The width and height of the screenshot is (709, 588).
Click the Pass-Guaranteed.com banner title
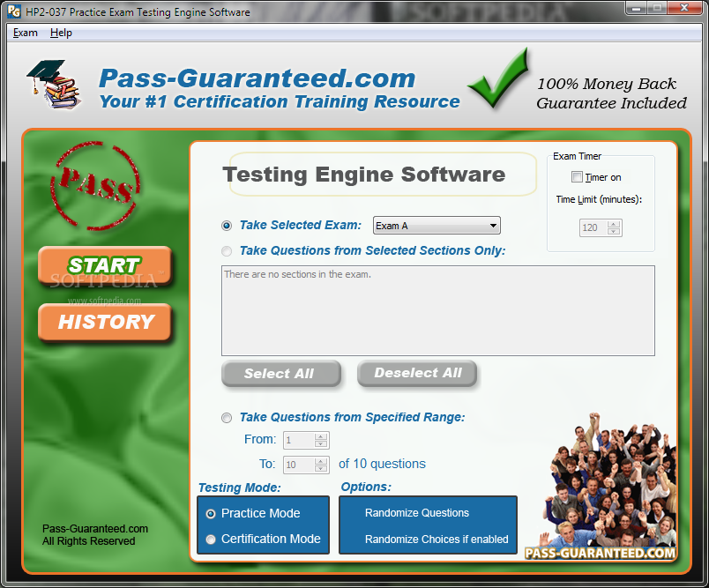coord(257,78)
